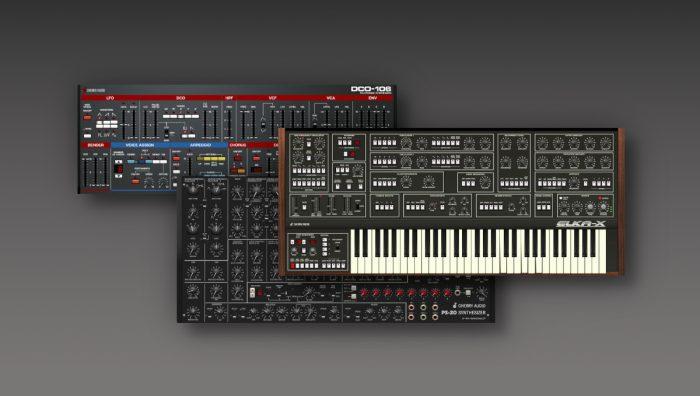This screenshot has height=396, width=700.
Task: Turn the last red sequencer knob on PS-20
Action: (x=447, y=292)
